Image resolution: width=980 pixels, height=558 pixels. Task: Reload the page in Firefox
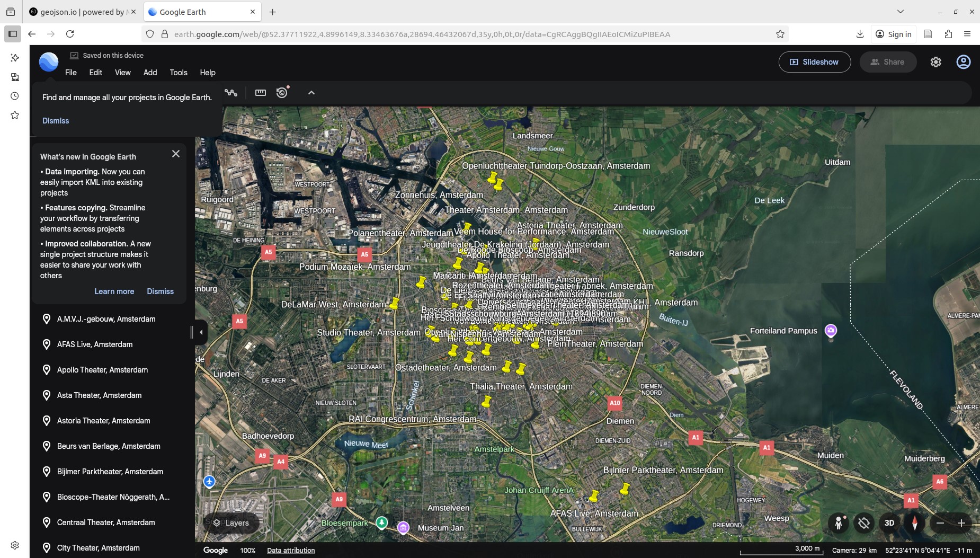[x=70, y=34]
